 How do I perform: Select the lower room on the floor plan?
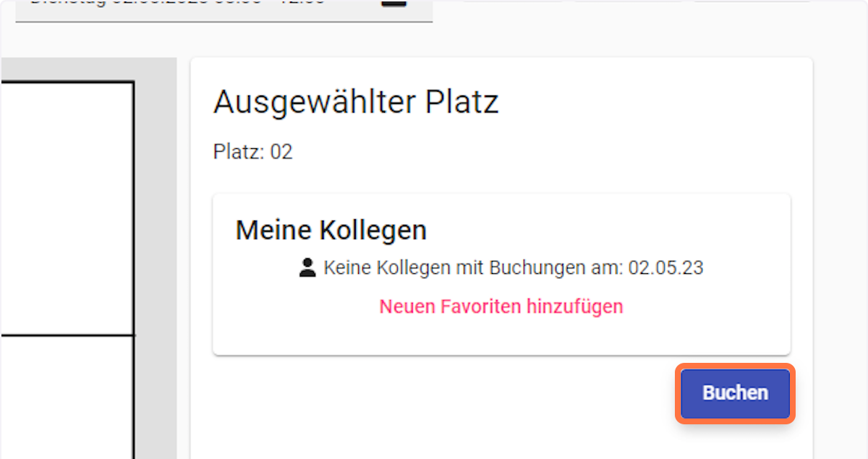pos(65,398)
